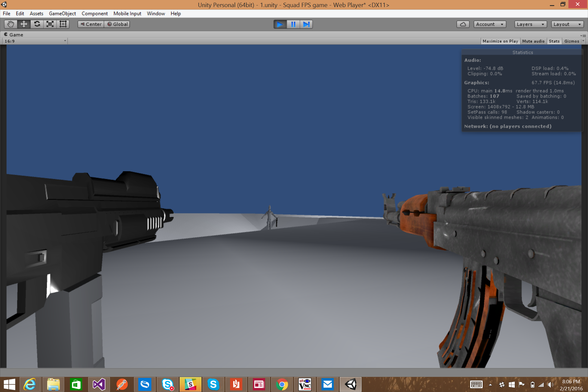The height and width of the screenshot is (392, 588).
Task: Open Visual Studio from taskbar
Action: coord(99,384)
